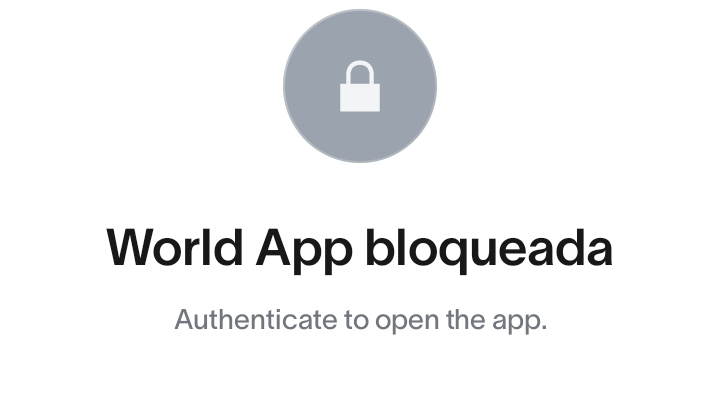Viewport: 720px width, 404px height.
Task: Tap "Authenticate to open the app." text
Action: click(361, 320)
